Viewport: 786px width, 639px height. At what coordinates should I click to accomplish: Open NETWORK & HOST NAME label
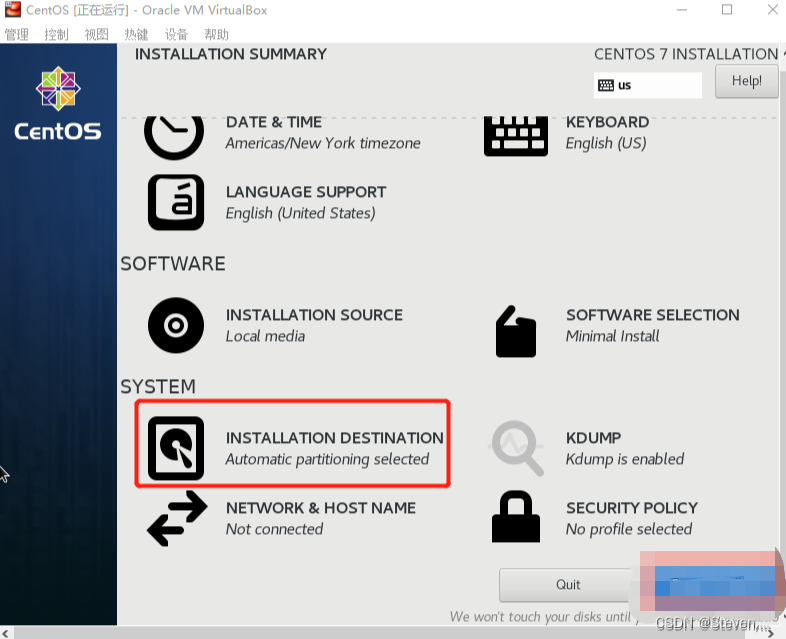coord(321,508)
